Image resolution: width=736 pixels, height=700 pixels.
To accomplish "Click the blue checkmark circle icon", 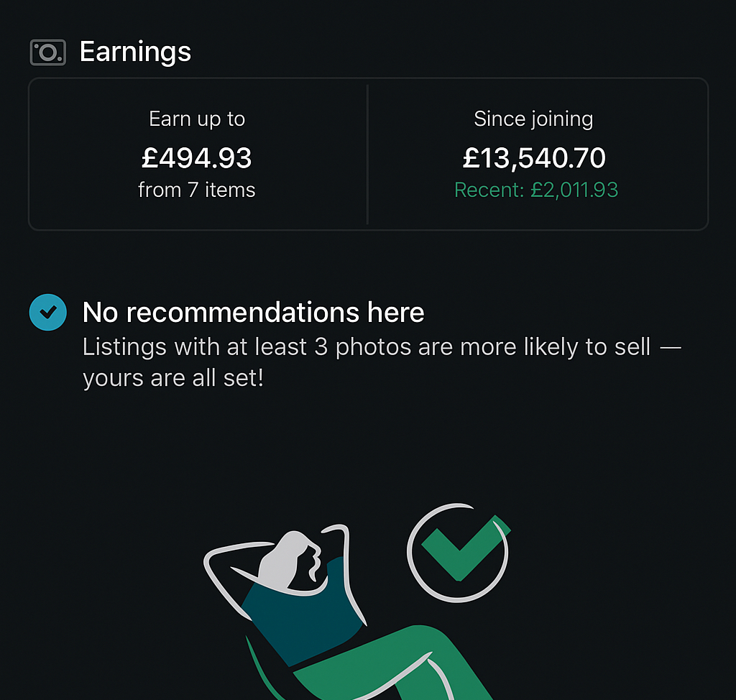I will pos(48,313).
